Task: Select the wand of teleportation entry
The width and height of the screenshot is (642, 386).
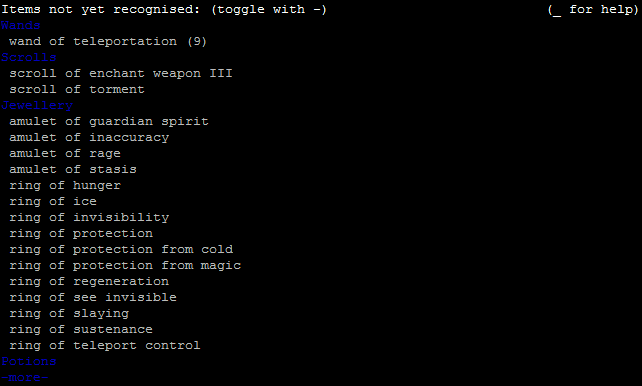Action: [x=108, y=41]
